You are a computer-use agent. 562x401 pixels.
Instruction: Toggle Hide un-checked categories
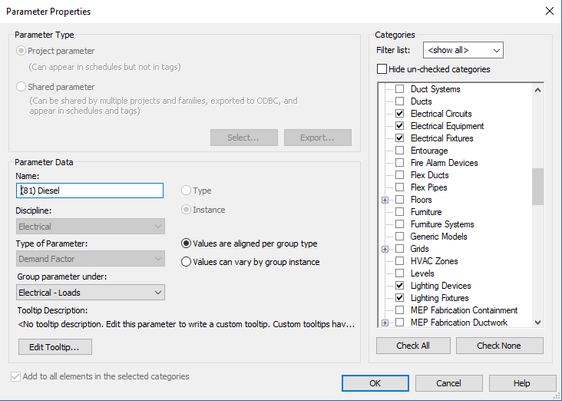pyautogui.click(x=382, y=69)
